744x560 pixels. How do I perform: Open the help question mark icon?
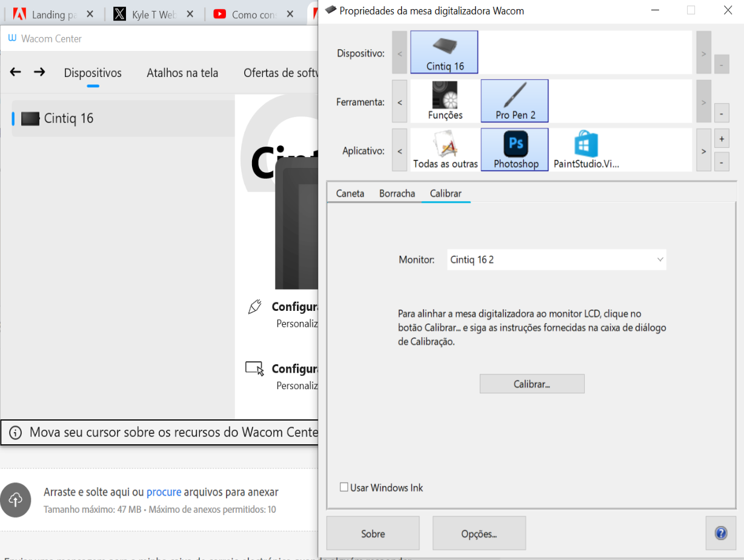pyautogui.click(x=721, y=533)
